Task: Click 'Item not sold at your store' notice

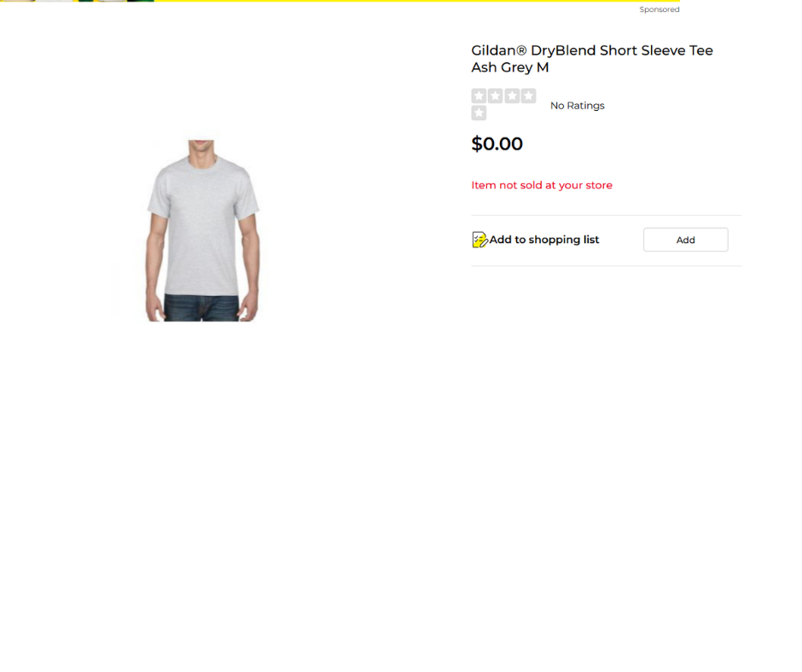Action: pyautogui.click(x=542, y=185)
